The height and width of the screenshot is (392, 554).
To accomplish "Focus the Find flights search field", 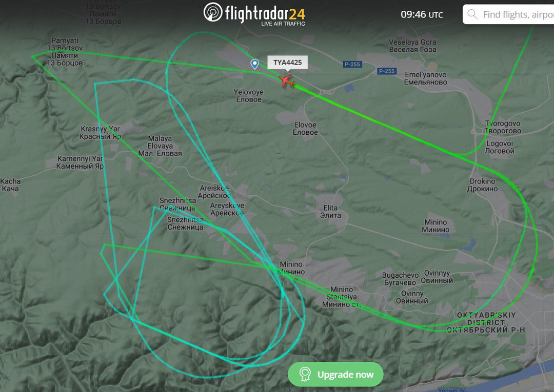I will coord(508,14).
